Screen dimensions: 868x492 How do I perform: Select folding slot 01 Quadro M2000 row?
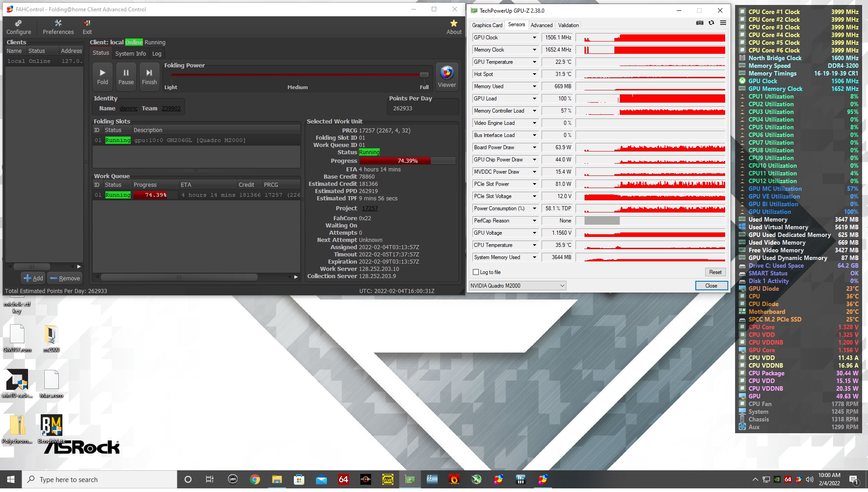(196, 140)
